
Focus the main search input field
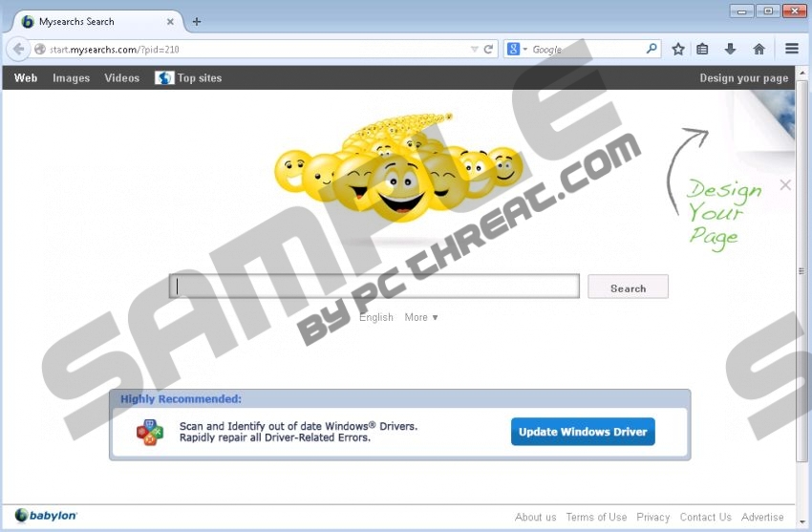tap(374, 287)
